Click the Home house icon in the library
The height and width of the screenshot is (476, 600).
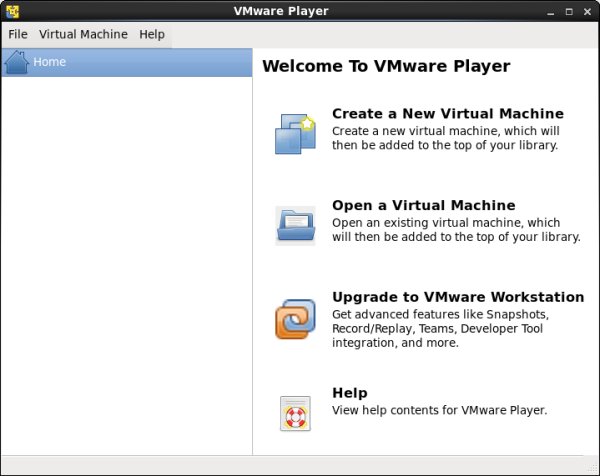[x=16, y=62]
